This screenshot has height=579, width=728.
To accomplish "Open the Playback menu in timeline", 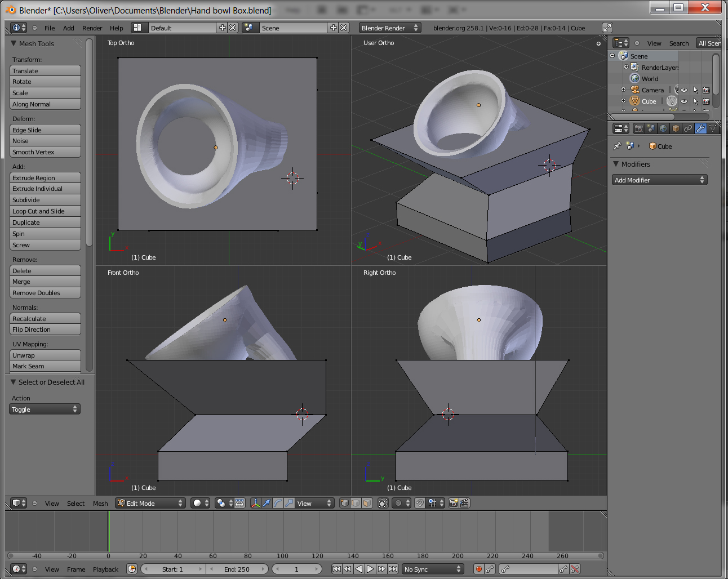I will coord(105,569).
